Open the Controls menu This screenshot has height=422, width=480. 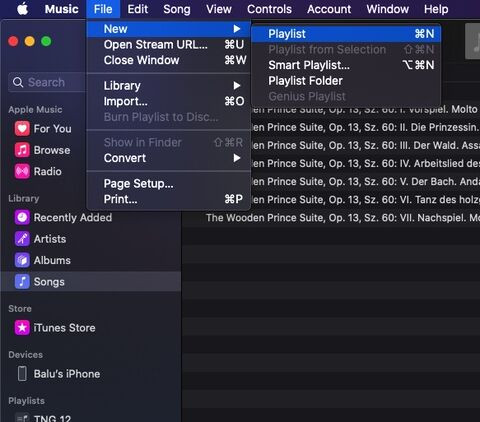coord(269,9)
